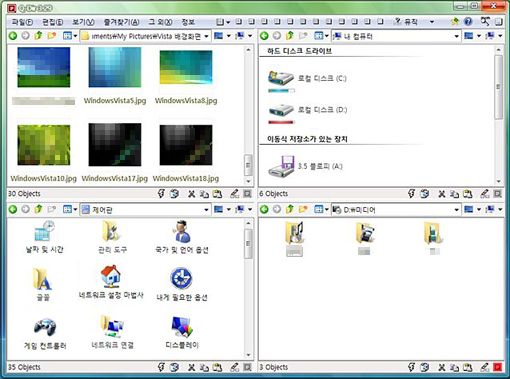The height and width of the screenshot is (379, 510).
Task: Click the C: drive usage bar
Action: pos(281,90)
